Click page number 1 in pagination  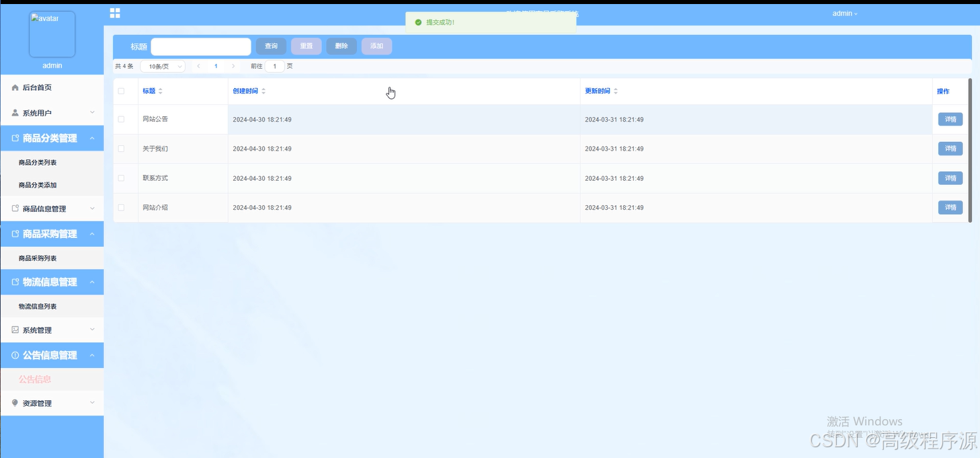216,67
